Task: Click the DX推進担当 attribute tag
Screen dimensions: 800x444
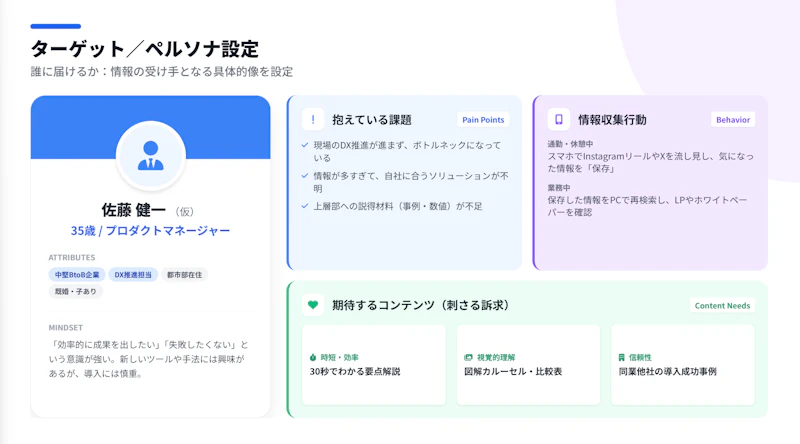Action: (x=133, y=274)
